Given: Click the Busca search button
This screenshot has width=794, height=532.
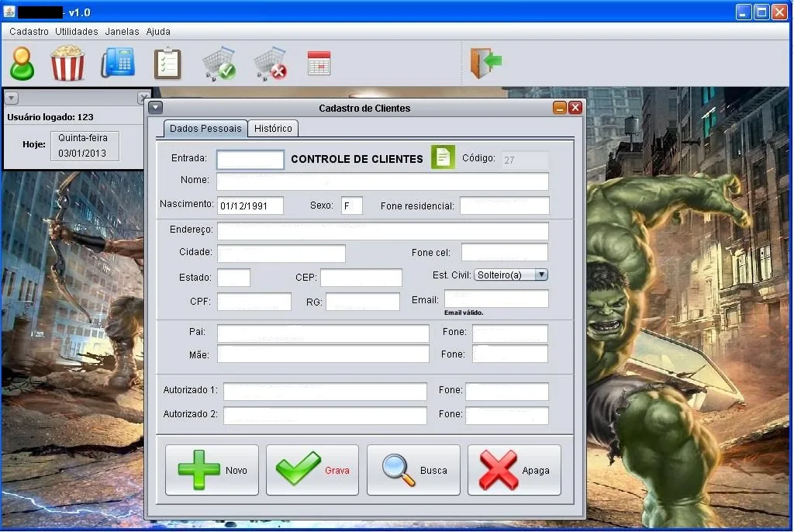Looking at the screenshot, I should 413,470.
